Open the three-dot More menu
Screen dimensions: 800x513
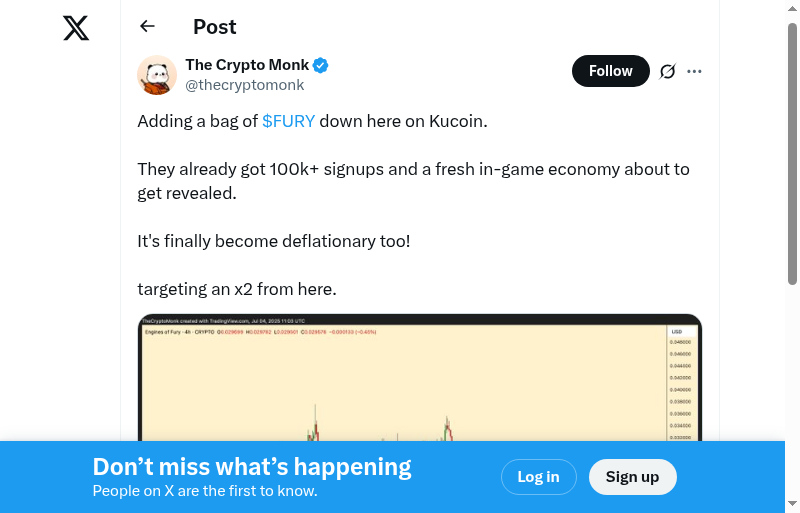(695, 71)
